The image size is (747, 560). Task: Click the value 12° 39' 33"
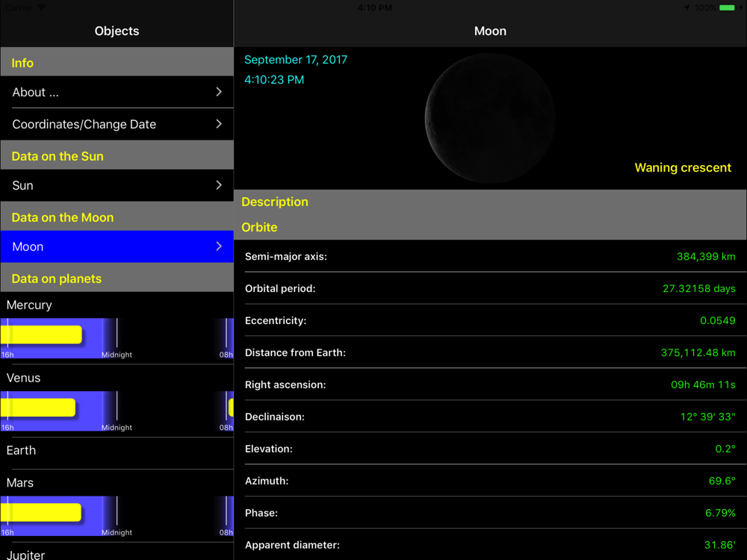708,417
